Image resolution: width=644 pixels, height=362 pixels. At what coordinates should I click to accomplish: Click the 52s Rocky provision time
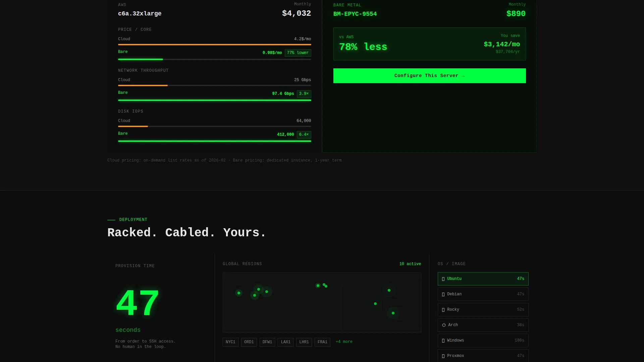[521, 310]
